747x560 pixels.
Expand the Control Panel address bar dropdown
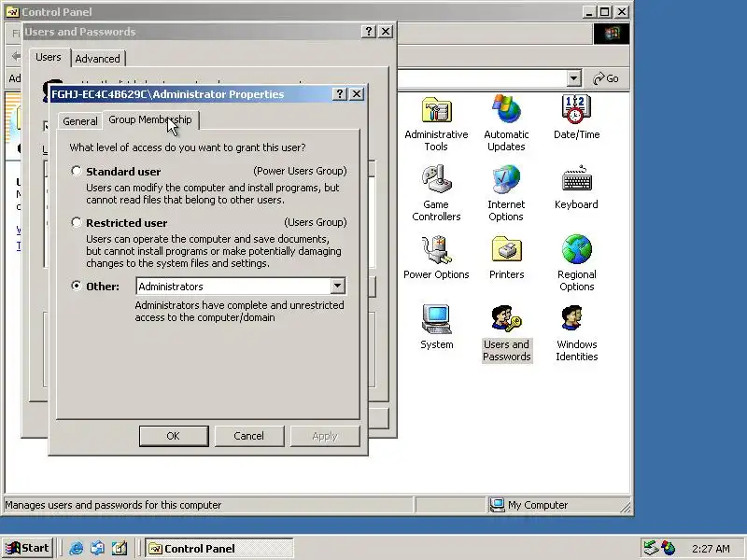573,78
